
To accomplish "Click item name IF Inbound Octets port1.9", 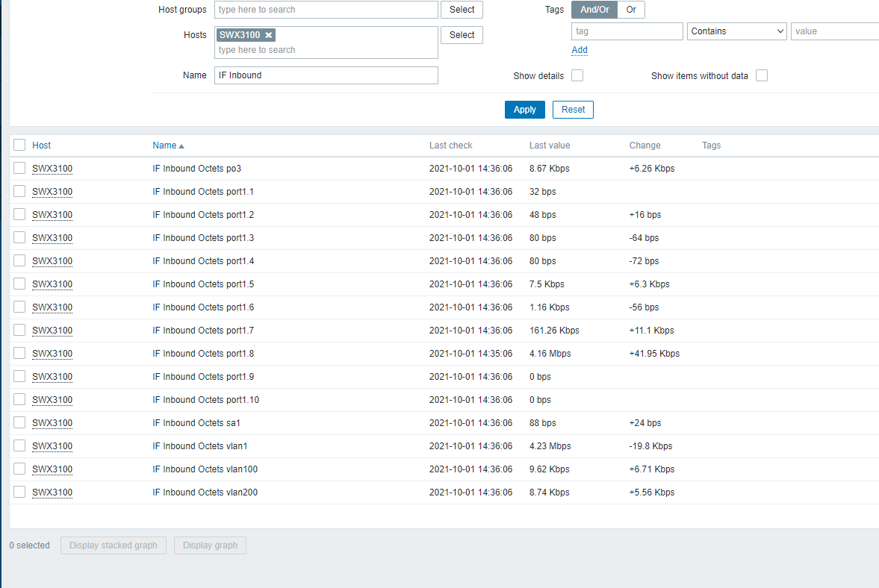I will [x=203, y=376].
